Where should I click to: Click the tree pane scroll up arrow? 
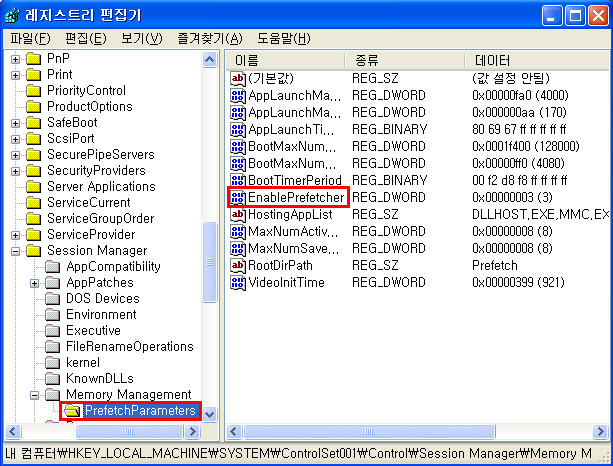(x=210, y=60)
